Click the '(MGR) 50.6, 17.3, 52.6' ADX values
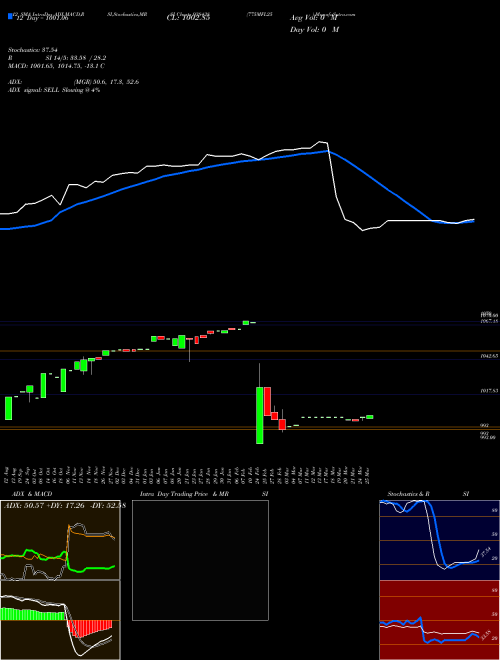 [x=106, y=82]
